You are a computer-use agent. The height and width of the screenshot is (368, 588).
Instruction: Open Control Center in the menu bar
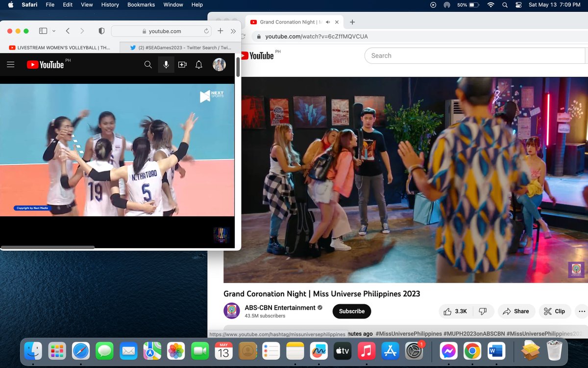coord(518,4)
